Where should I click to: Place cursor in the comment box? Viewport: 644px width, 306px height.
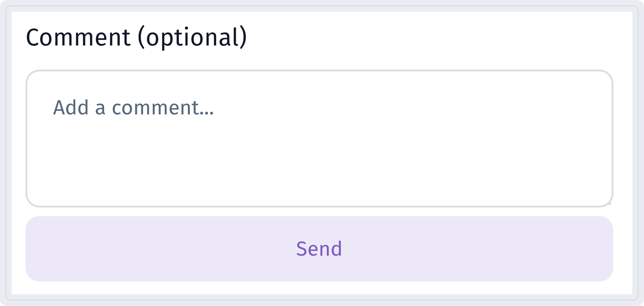[x=319, y=139]
